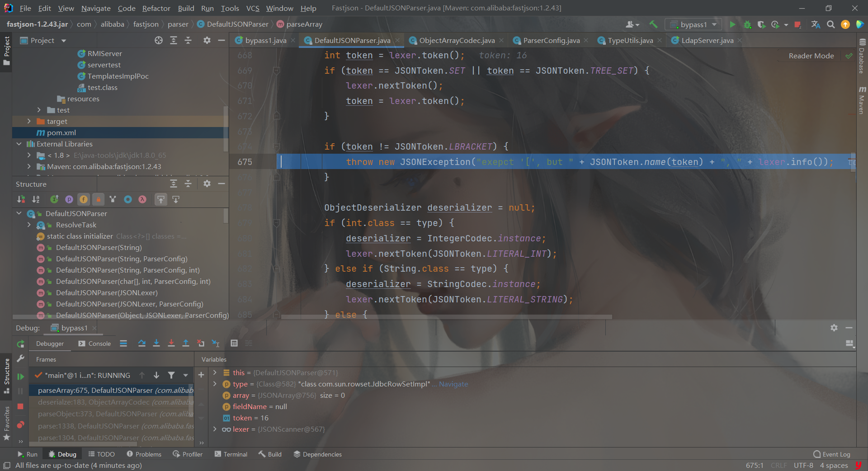This screenshot has height=471, width=868.
Task: Click Show Execution Point icon
Action: [123, 344]
